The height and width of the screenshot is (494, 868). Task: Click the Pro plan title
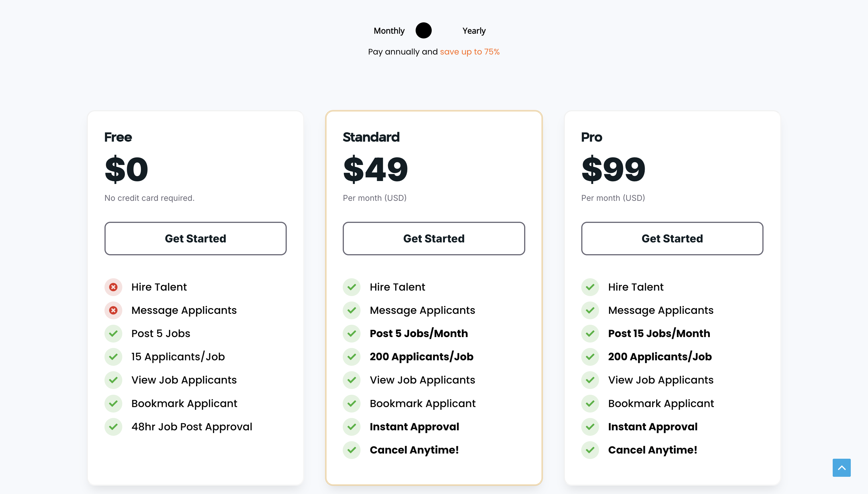click(592, 137)
